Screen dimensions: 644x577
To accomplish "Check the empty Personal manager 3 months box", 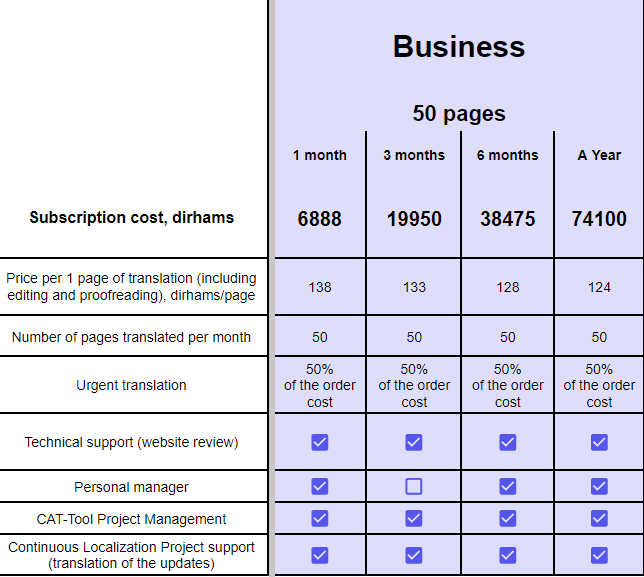I will [414, 487].
